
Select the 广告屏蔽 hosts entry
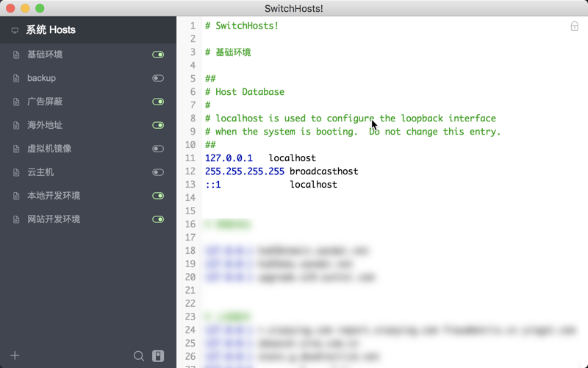88,102
